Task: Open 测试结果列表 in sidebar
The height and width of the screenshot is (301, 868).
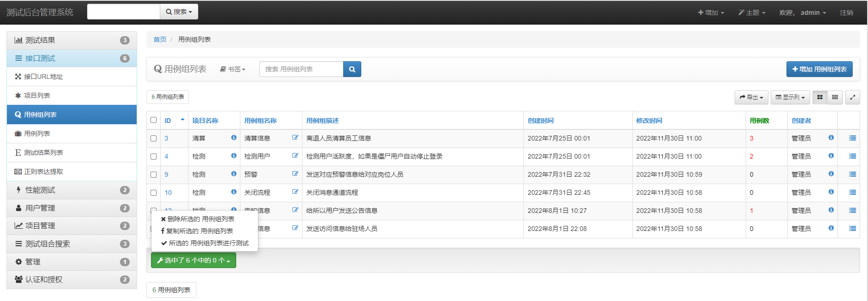Action: [72, 153]
